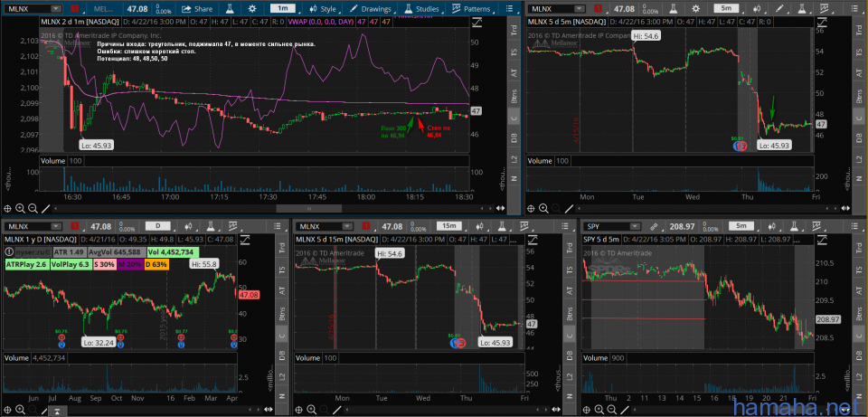
Task: Open the DB side tab of 1m chart
Action: click(514, 138)
